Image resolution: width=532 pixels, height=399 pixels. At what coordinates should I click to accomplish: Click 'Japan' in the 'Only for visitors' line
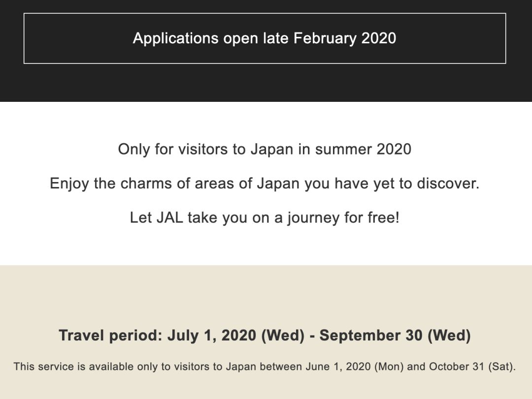pyautogui.click(x=272, y=150)
